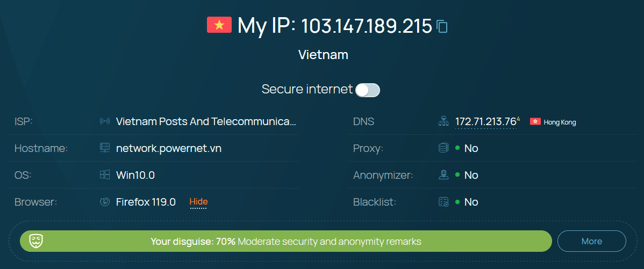Click the truncated Vietnam Posts ISP name

[x=206, y=121]
